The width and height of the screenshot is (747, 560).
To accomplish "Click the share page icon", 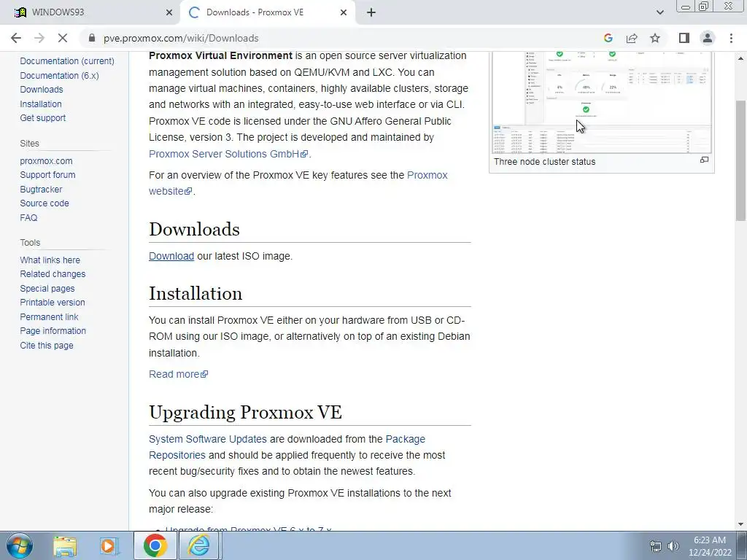I will [632, 38].
